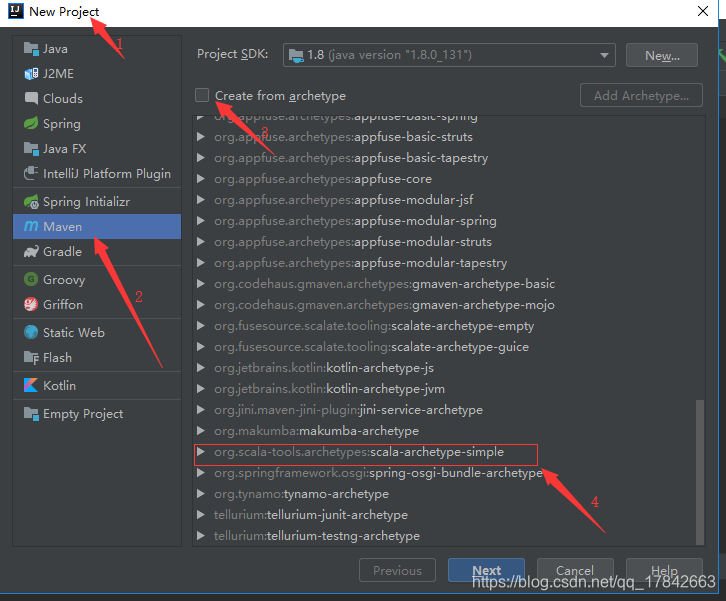Expand appfuse-basic-struts archetype node
This screenshot has width=726, height=601.
[x=201, y=137]
